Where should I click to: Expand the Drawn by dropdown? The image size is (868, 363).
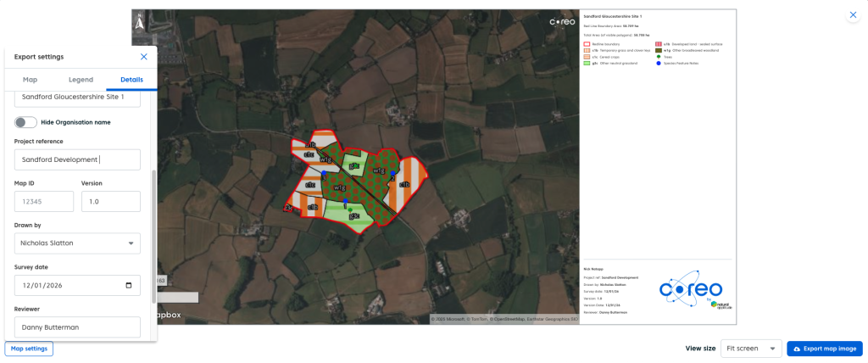[131, 243]
